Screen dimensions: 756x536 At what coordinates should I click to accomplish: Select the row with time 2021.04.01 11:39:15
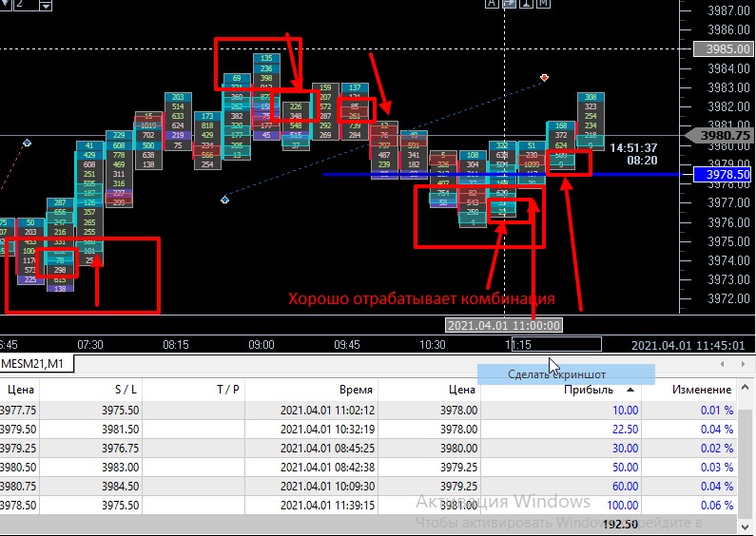point(368,506)
